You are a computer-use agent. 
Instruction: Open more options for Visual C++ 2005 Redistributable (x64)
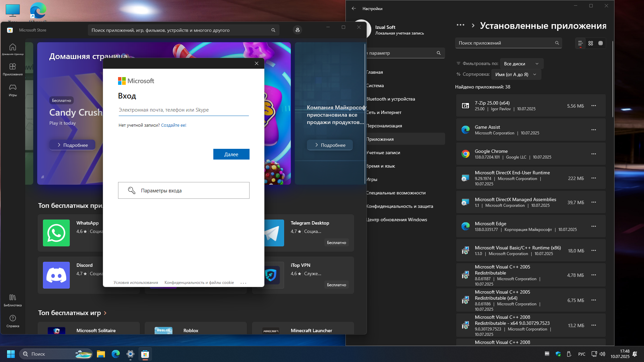tap(594, 300)
